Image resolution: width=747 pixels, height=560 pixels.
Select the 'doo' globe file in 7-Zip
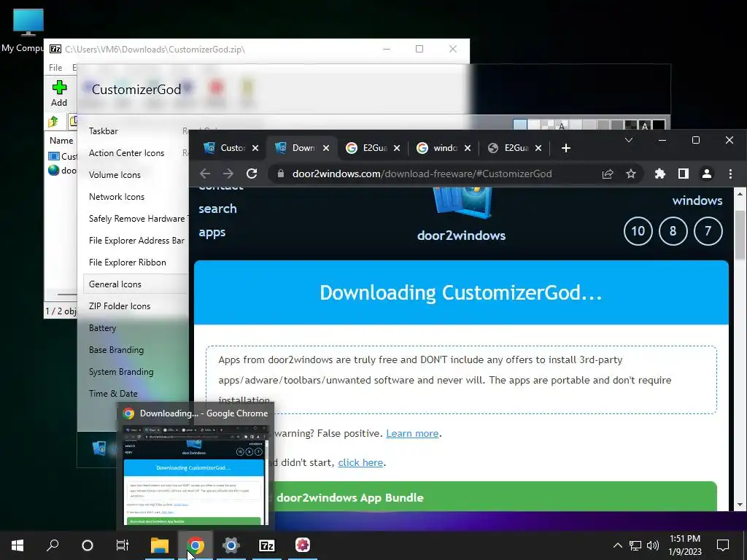(63, 170)
